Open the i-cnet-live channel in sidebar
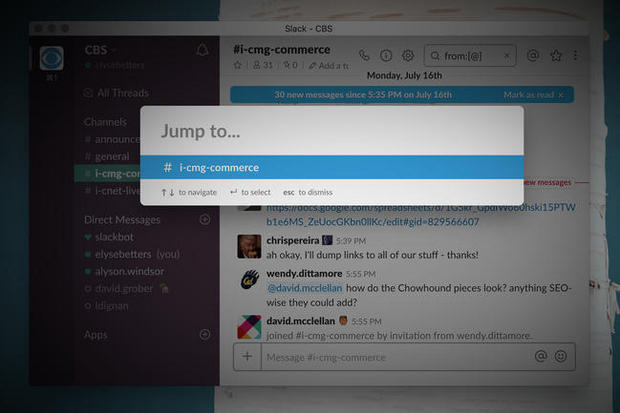 [x=112, y=191]
